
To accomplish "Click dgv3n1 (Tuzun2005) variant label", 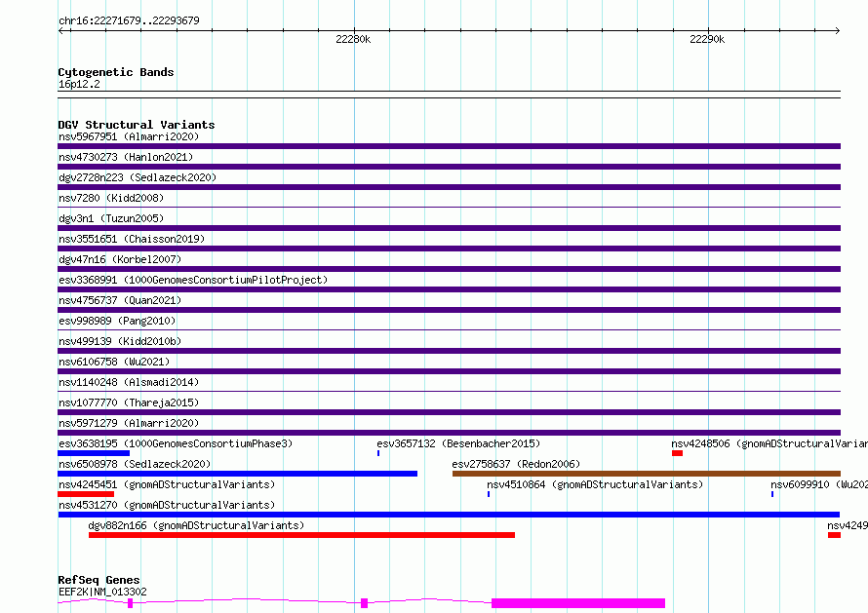I will (111, 218).
